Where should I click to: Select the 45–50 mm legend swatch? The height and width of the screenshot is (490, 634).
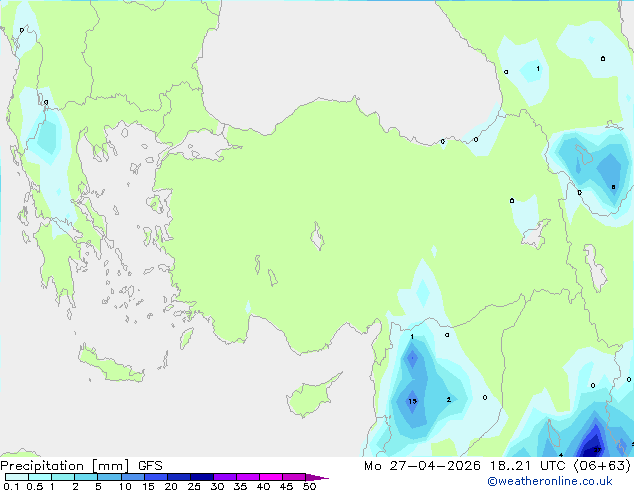point(294,477)
